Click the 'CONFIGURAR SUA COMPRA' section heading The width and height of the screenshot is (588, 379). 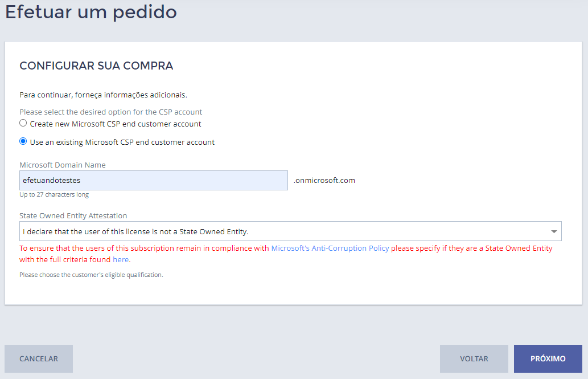(96, 66)
